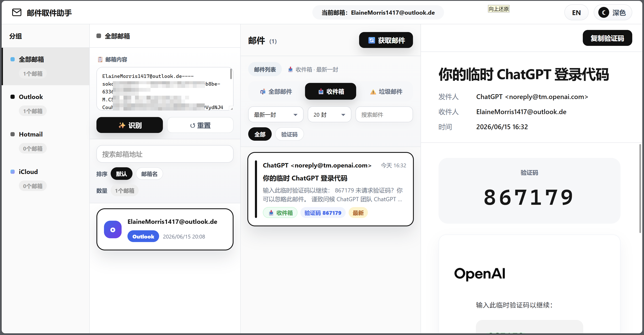Image resolution: width=644 pixels, height=335 pixels.
Task: Open the 20 封 count dropdown
Action: click(x=330, y=115)
